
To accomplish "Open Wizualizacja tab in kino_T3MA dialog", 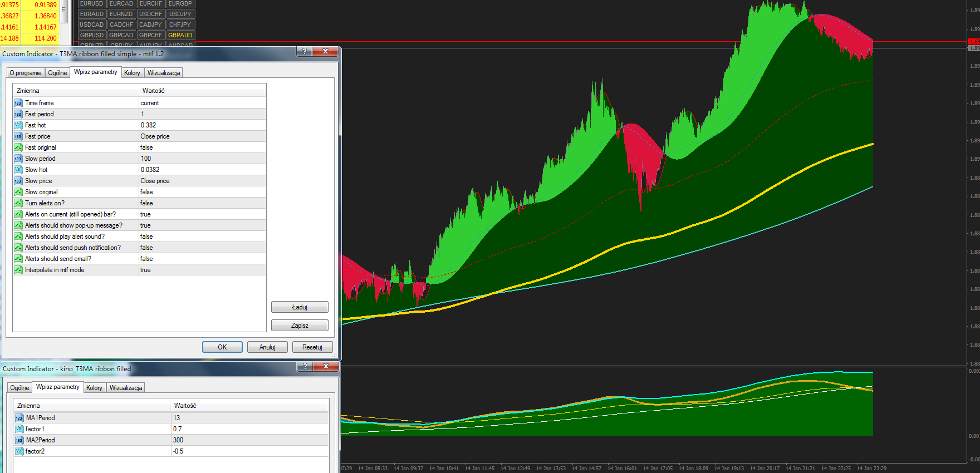I will click(126, 388).
